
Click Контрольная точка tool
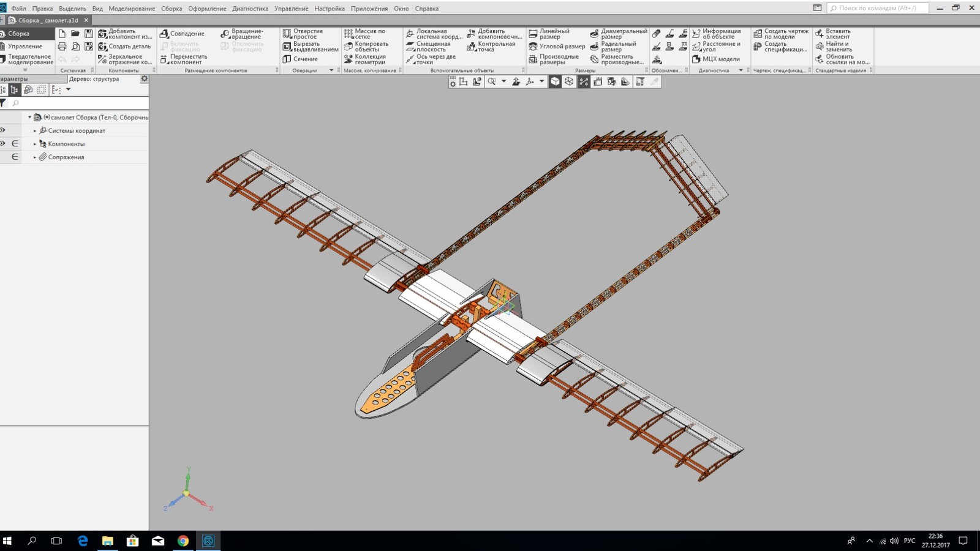click(x=491, y=47)
